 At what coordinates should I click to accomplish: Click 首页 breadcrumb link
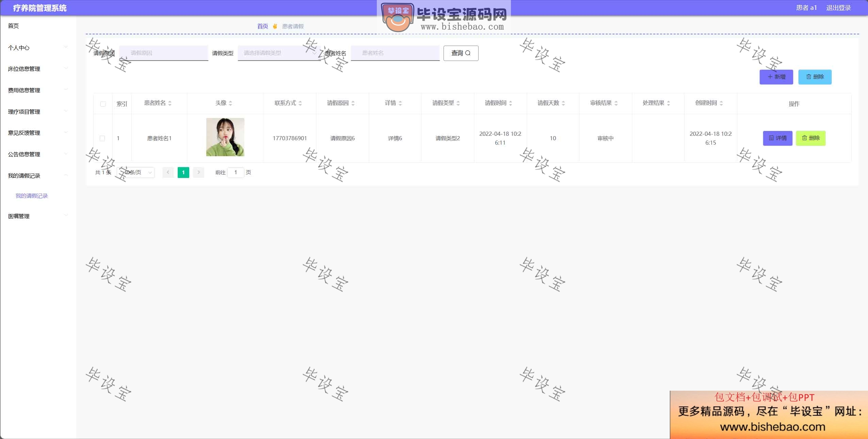[262, 26]
